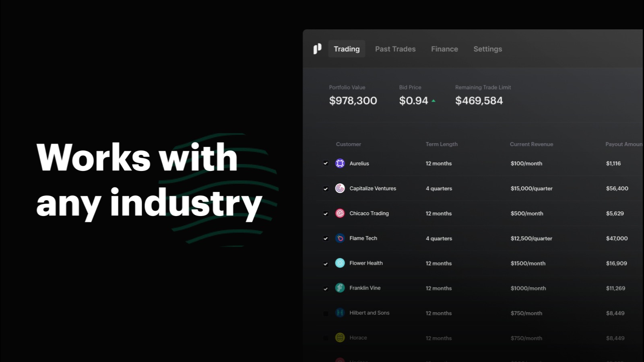Click the Capitalize Ventures logo icon
644x362 pixels.
tap(340, 188)
